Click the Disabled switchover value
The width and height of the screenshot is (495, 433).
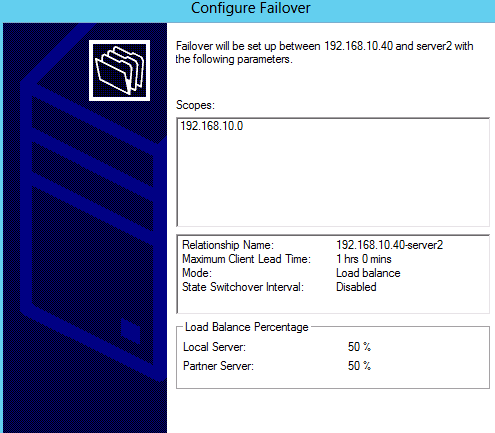click(x=356, y=287)
